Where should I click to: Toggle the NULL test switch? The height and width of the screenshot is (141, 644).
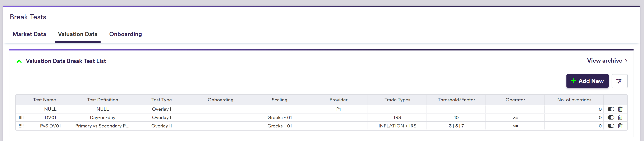coord(611,109)
